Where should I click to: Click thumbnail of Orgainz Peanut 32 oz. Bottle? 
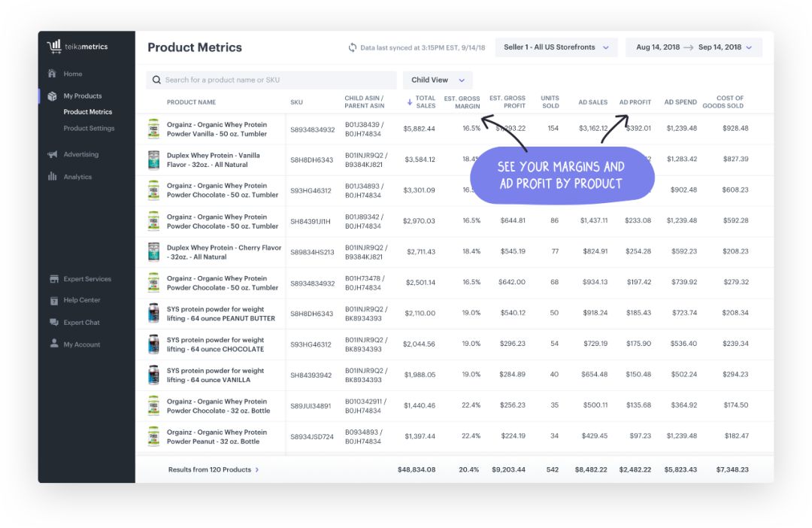point(153,436)
